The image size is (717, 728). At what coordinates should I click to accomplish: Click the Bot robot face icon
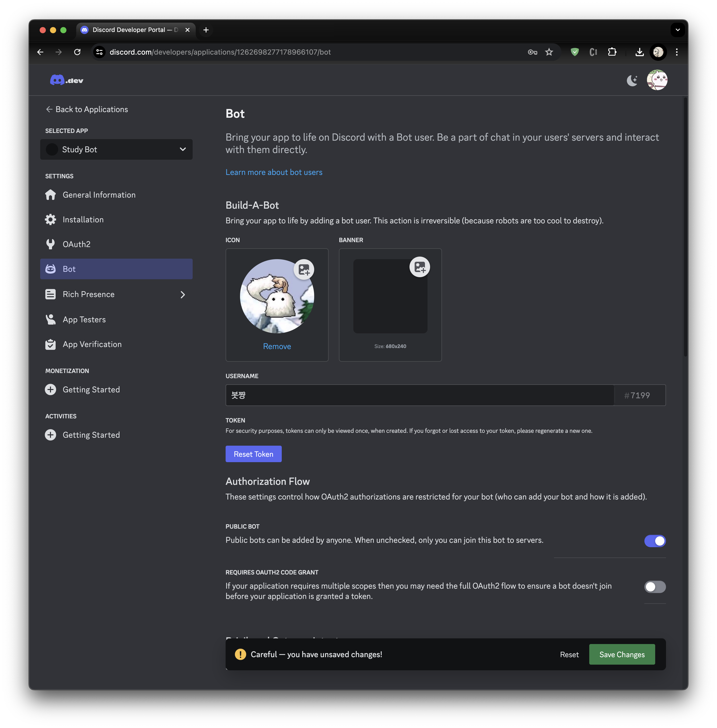coord(50,269)
